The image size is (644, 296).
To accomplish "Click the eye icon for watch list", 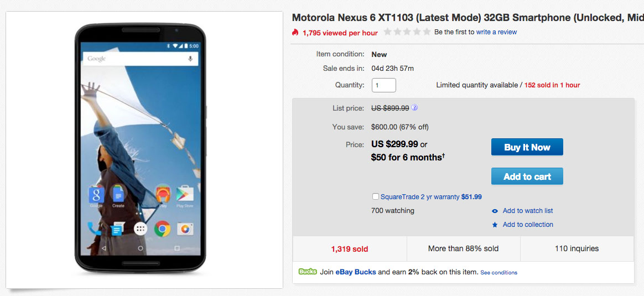I will (495, 211).
